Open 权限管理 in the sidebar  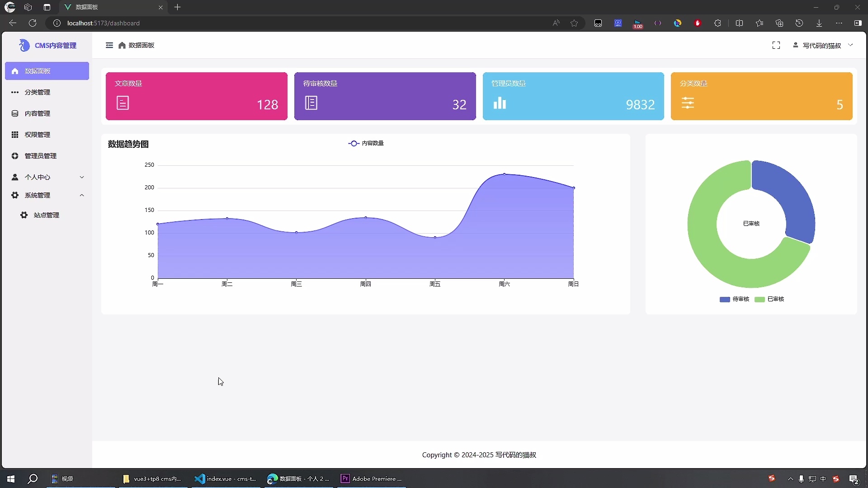click(47, 135)
